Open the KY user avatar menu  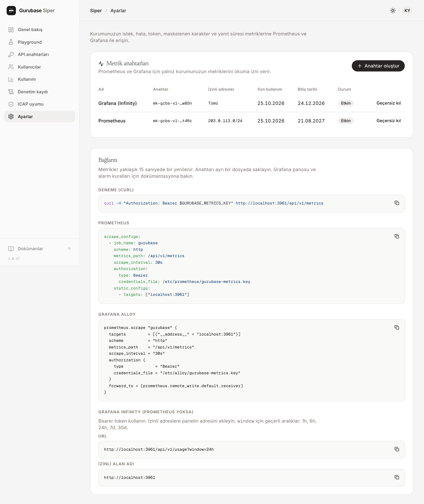pyautogui.click(x=407, y=11)
